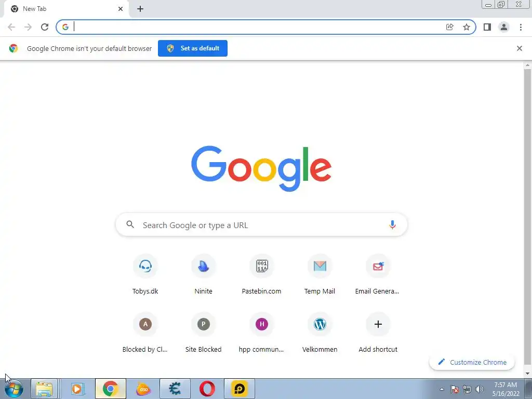Click the magnifier icon in search box
532x399 pixels.
(130, 224)
